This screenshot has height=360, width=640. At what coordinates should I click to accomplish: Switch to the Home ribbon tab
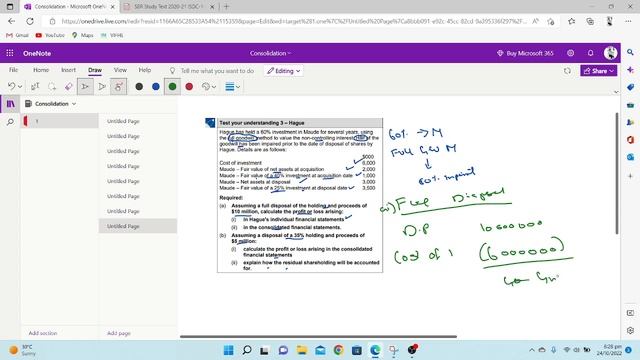(x=41, y=70)
